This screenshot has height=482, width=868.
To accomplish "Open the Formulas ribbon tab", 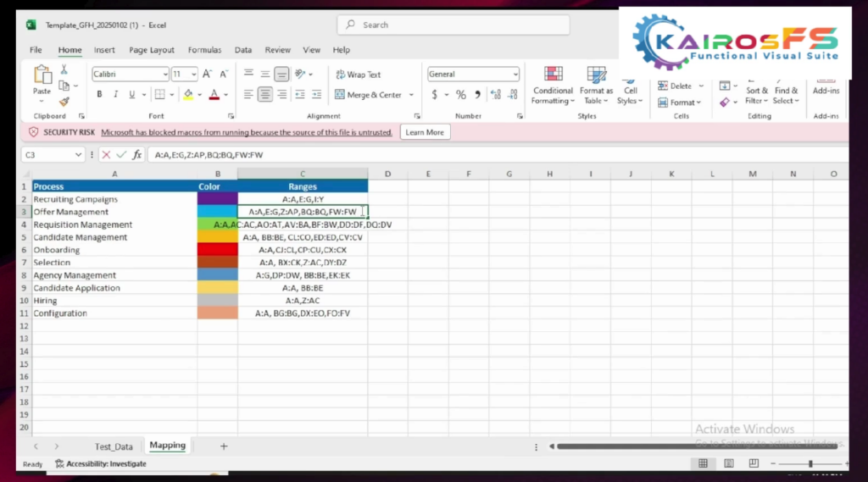I will (x=204, y=50).
